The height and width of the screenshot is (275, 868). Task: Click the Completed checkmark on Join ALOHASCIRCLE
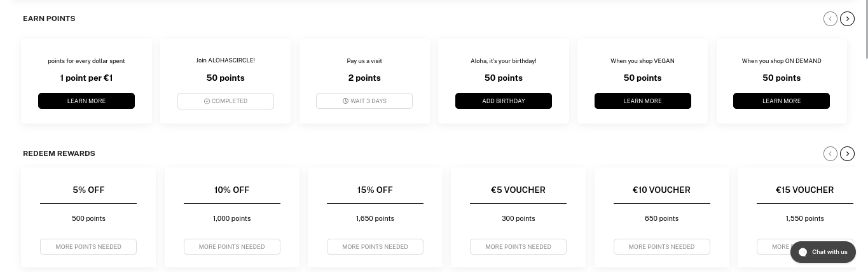coord(226,101)
